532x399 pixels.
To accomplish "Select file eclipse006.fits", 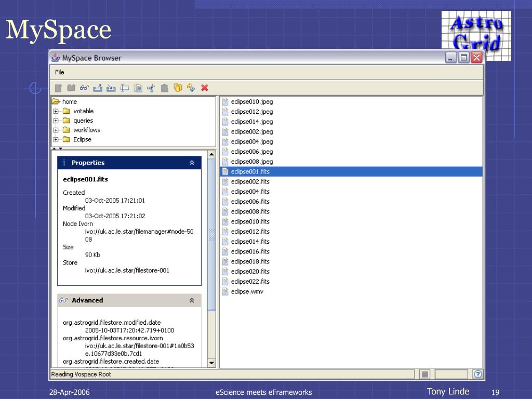I will point(250,202).
